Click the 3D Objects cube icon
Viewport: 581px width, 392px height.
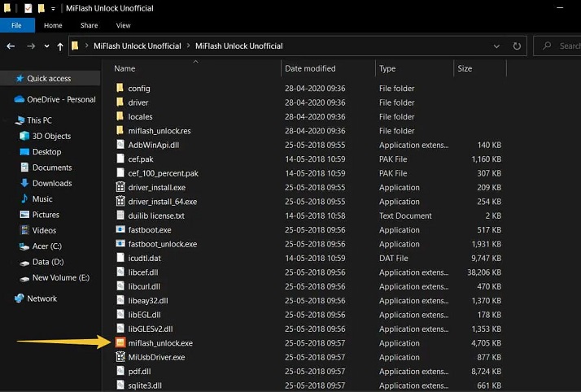[x=24, y=136]
